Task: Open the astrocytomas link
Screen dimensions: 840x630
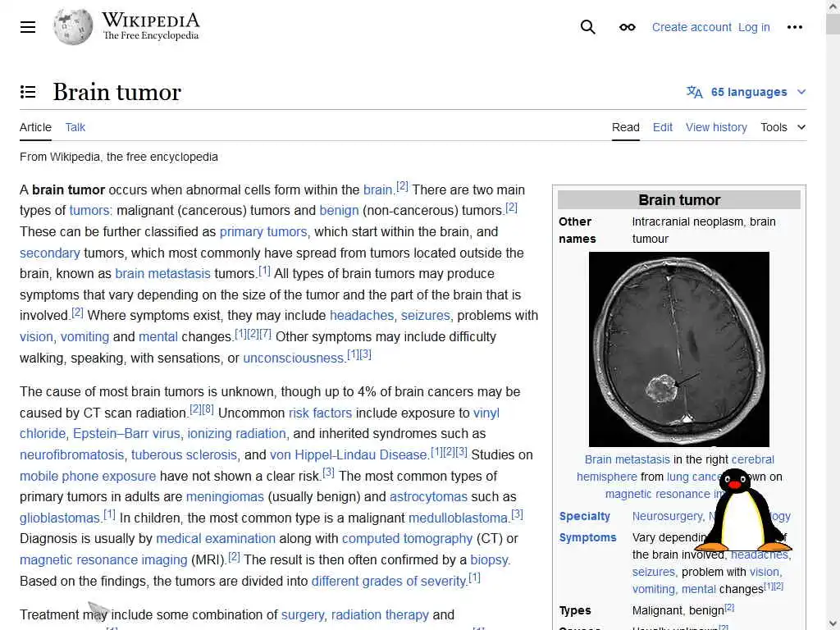Action: tap(428, 497)
